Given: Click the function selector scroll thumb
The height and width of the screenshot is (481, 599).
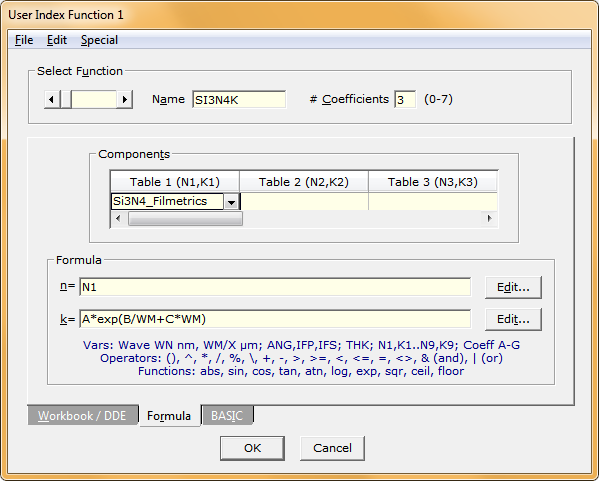Looking at the screenshot, I should (x=66, y=100).
